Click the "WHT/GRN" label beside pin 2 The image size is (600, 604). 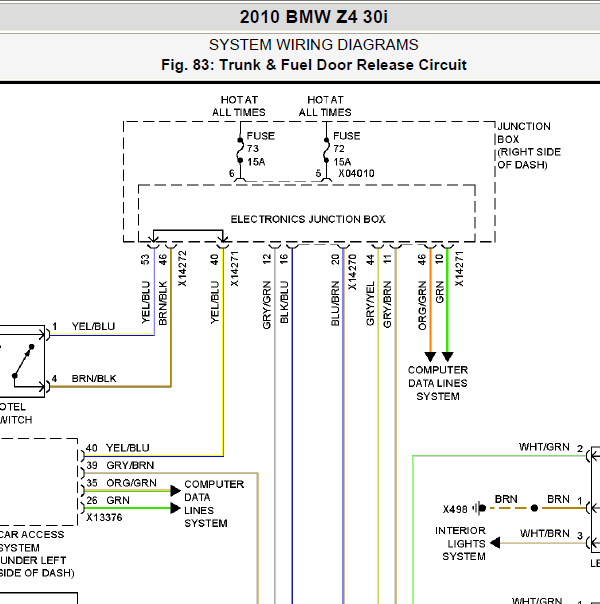(544, 447)
